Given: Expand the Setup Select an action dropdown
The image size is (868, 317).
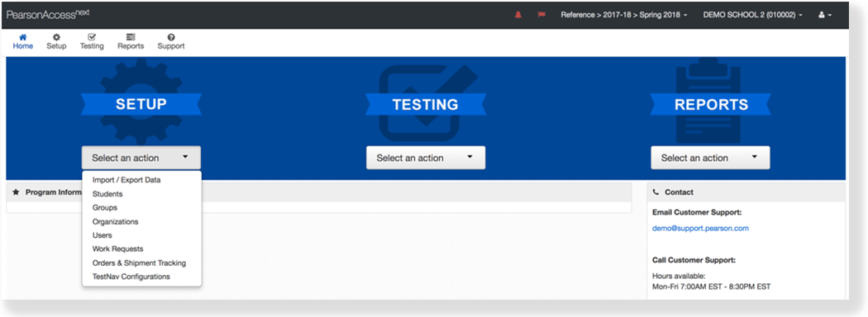Looking at the screenshot, I should click(141, 158).
